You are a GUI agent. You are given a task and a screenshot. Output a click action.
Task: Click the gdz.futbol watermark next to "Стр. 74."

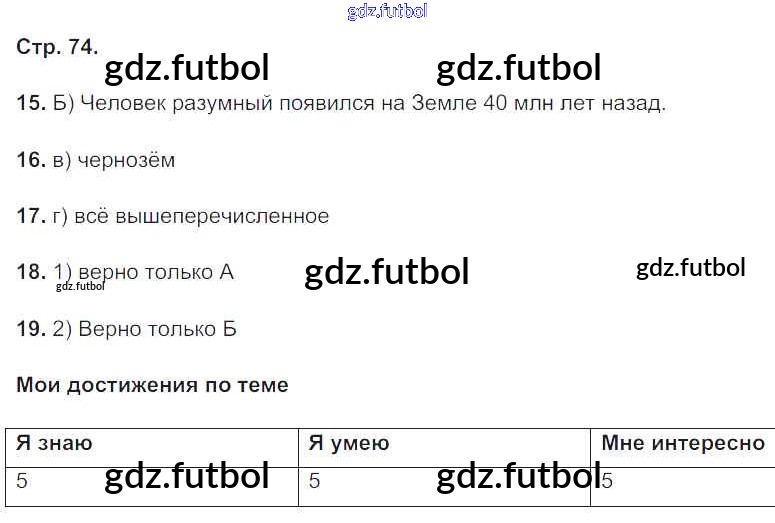187,67
